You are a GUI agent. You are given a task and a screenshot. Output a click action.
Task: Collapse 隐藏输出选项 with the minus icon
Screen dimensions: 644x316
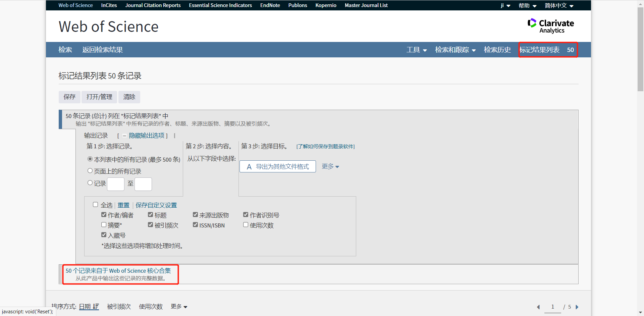124,136
